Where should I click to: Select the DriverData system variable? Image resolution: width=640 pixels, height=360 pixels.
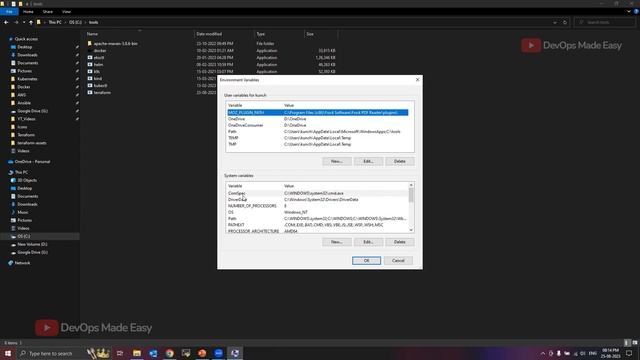318,200
